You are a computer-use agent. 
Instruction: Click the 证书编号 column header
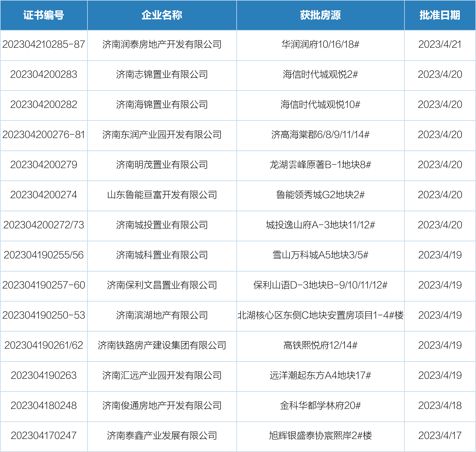(44, 15)
